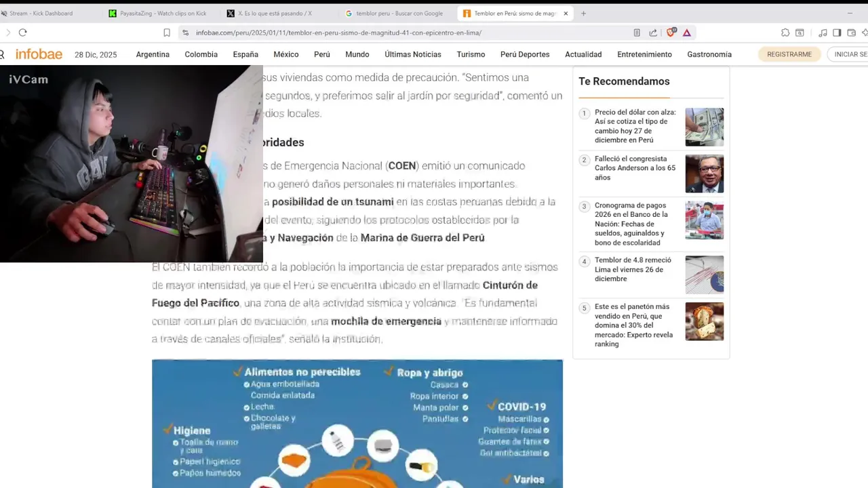Image resolution: width=868 pixels, height=488 pixels.
Task: Open site information icon beside URL
Action: 185,33
